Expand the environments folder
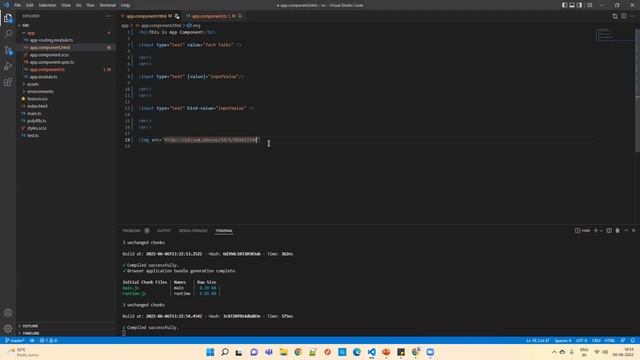 tap(40, 91)
